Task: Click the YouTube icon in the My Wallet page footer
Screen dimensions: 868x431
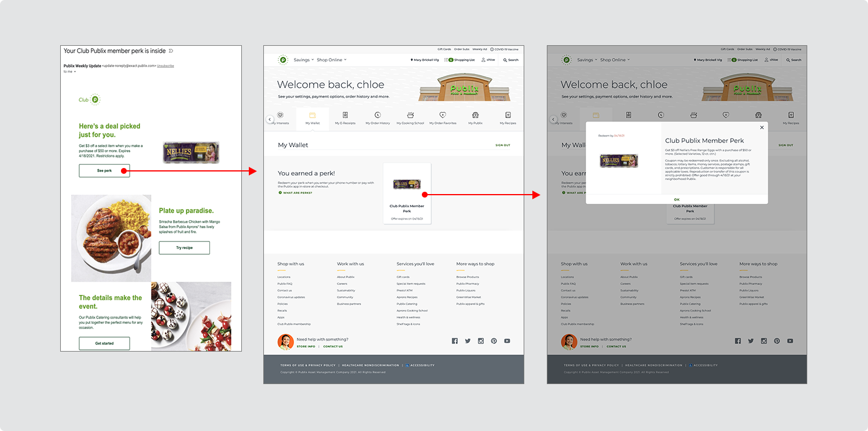Action: (507, 341)
